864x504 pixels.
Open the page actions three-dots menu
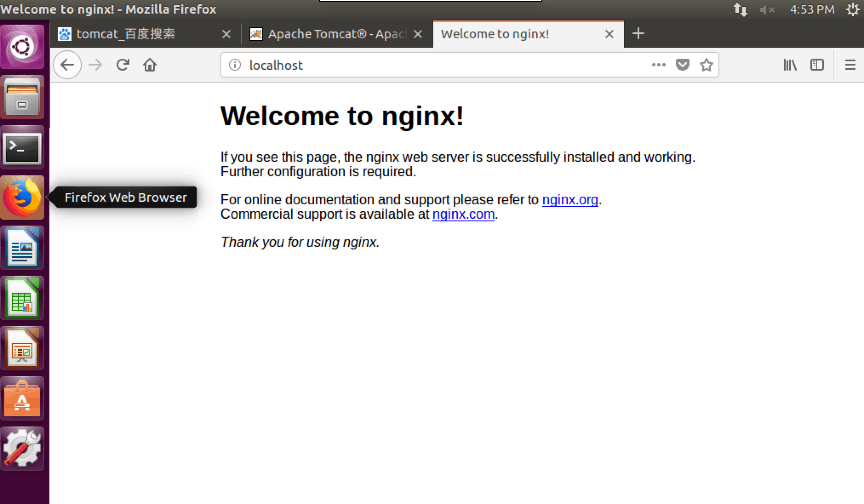[658, 65]
